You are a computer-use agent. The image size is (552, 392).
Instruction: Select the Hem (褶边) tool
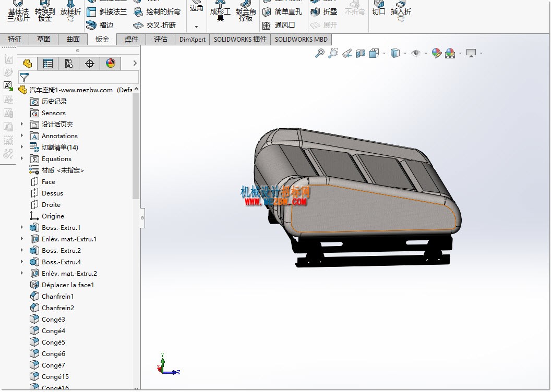pos(100,25)
